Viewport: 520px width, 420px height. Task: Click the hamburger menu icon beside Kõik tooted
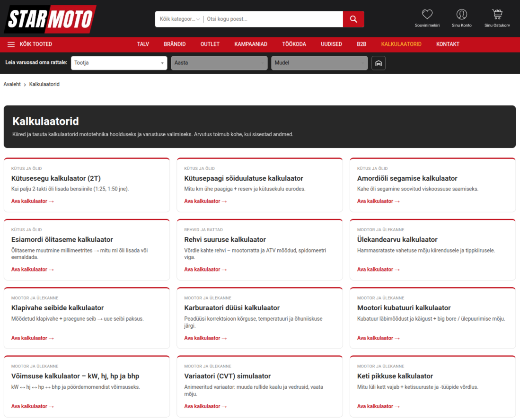[11, 44]
